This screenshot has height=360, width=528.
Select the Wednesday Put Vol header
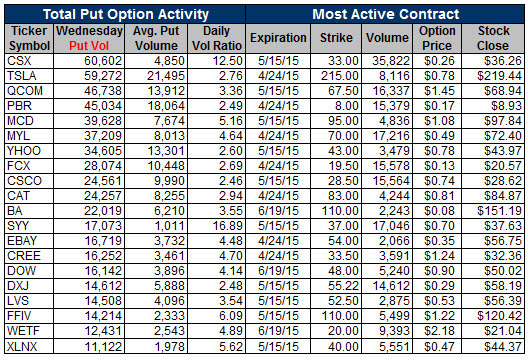89,38
